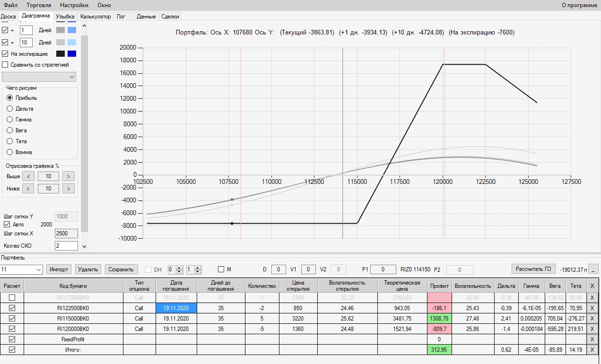Uncheck the RI122500BK0 row Расчет checkbox
Viewport: 601px width, 364px height.
(x=12, y=308)
